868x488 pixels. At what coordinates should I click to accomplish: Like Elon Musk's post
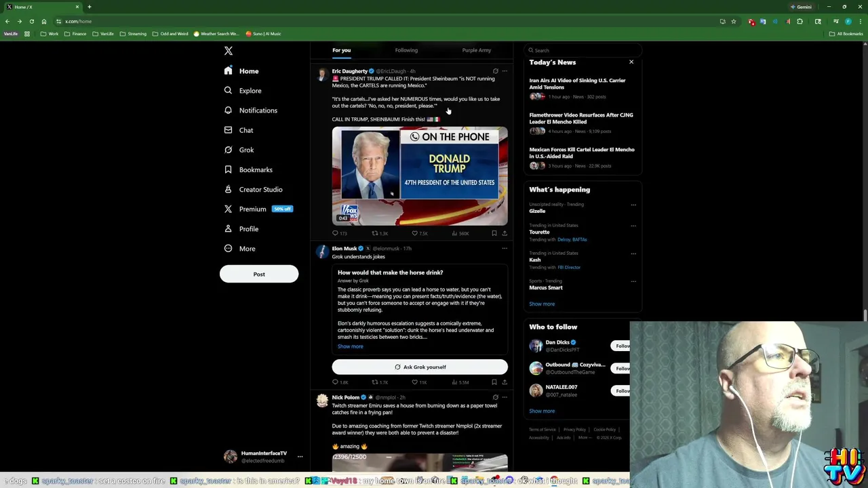[x=420, y=382]
